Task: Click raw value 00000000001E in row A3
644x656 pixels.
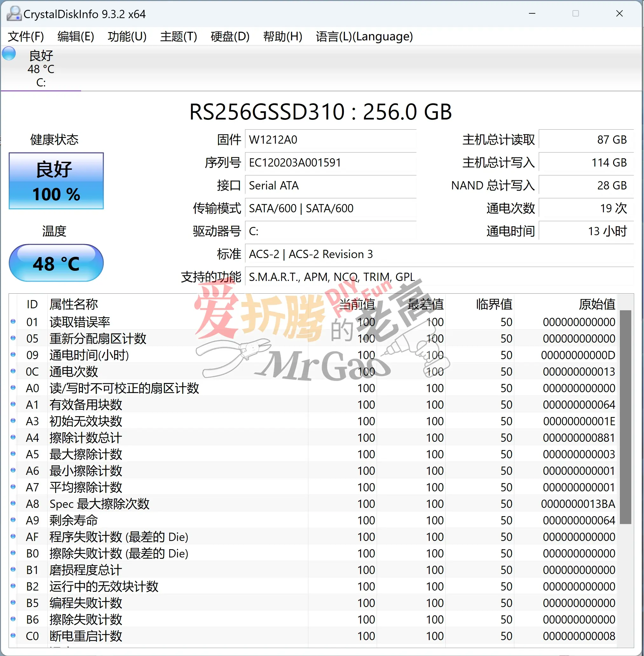Action: click(579, 421)
